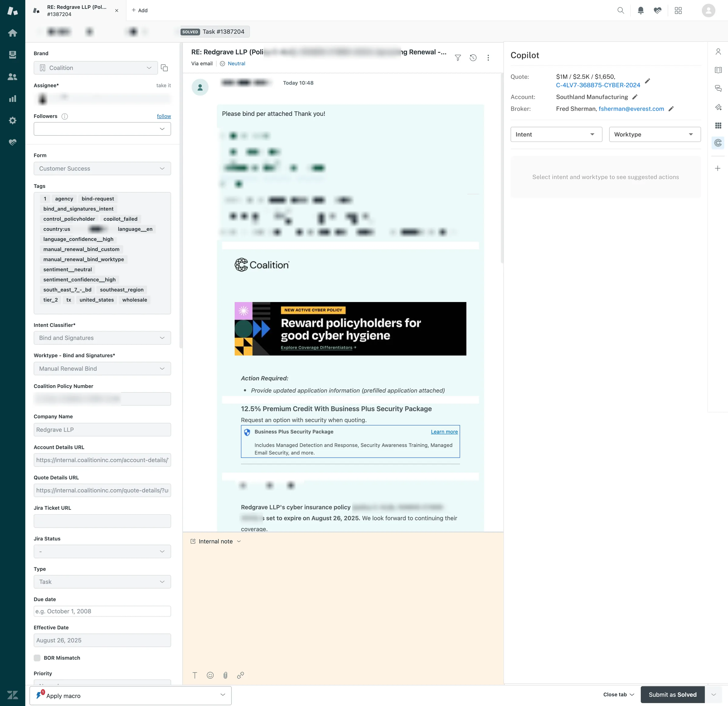Open the Copilot Worktype dropdown

click(655, 134)
